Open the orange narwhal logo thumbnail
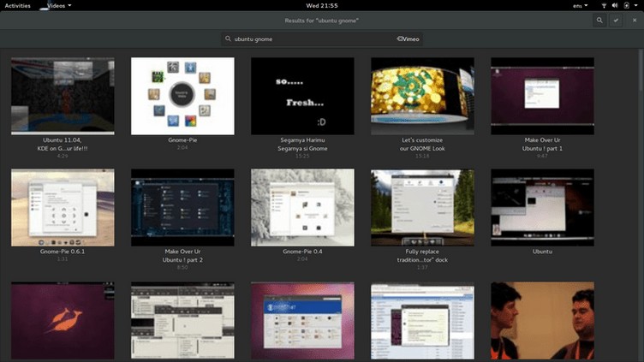 63,321
